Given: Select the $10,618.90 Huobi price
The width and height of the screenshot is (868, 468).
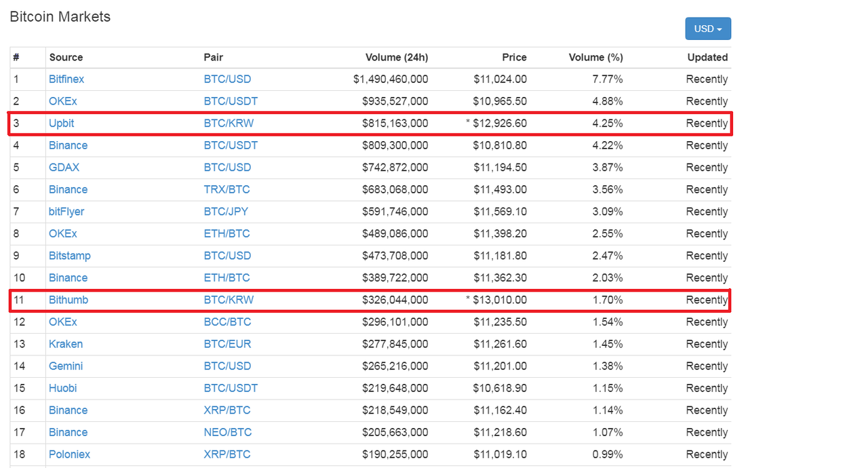Looking at the screenshot, I should (500, 388).
